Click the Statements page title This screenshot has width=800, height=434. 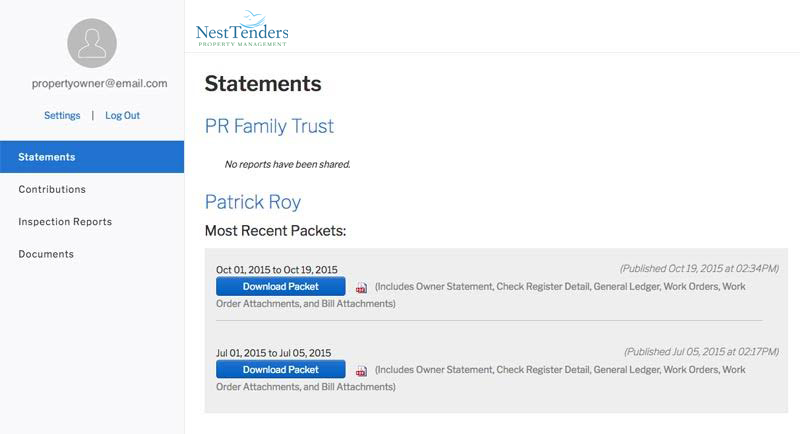click(263, 83)
